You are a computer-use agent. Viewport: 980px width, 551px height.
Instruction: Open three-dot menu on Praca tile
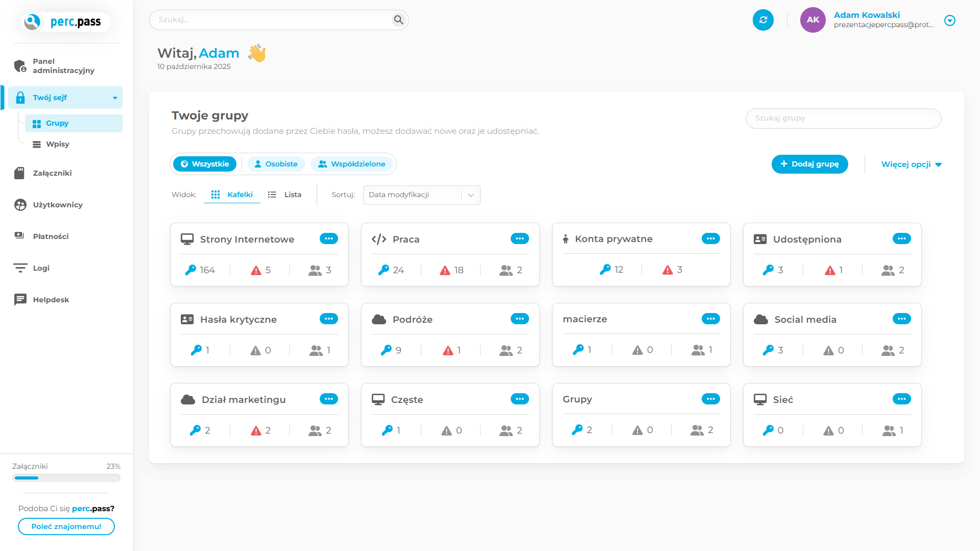[x=519, y=238]
